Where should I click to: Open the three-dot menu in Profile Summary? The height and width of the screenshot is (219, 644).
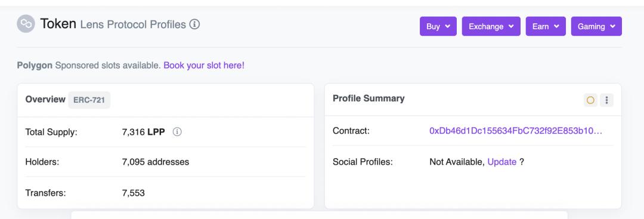(606, 100)
